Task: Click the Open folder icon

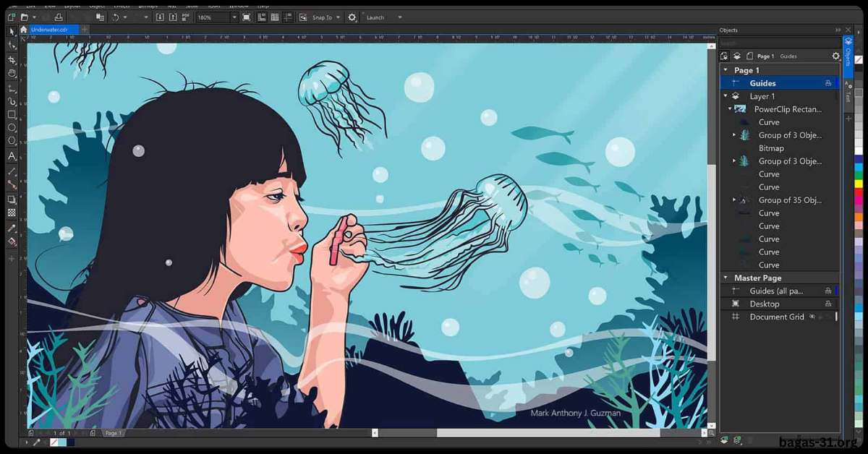Action: tap(25, 17)
